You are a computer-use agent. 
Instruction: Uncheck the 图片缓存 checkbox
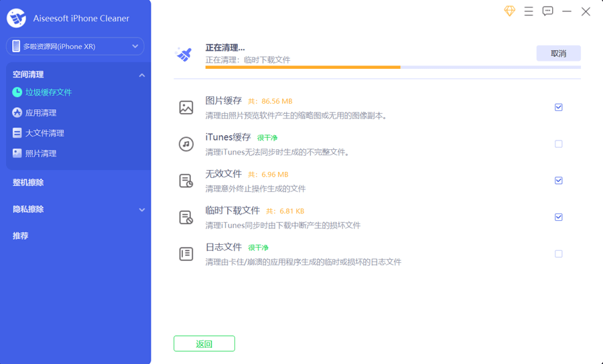tap(558, 107)
